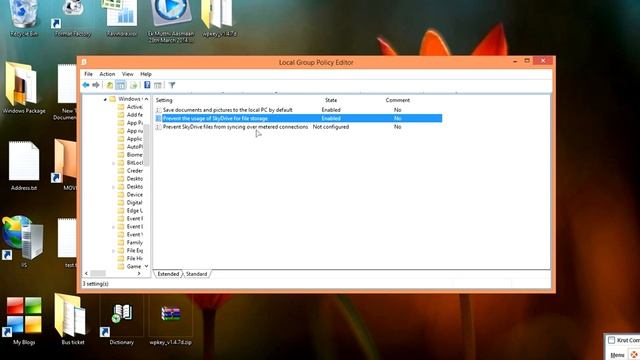Select the Edge U tree folder
640x360 pixels.
coord(130,211)
